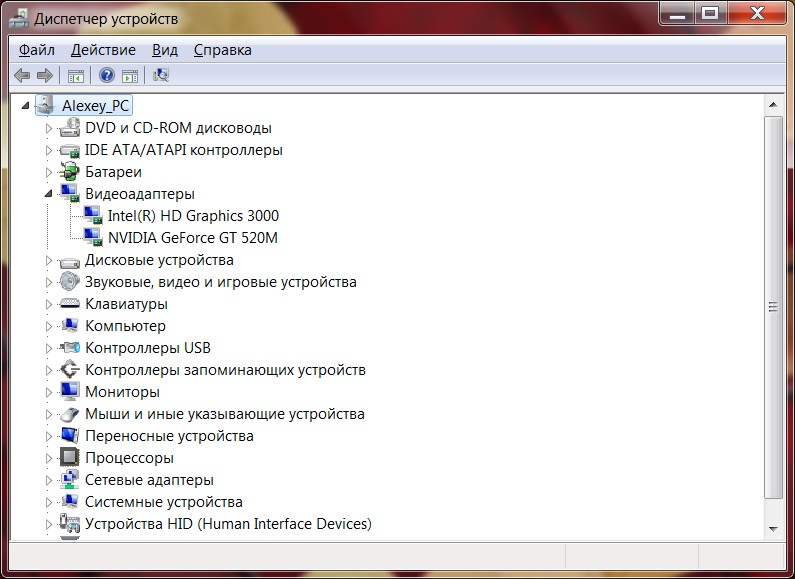
Task: Click the Intel(R) HD Graphics 3000 icon
Action: tap(93, 216)
